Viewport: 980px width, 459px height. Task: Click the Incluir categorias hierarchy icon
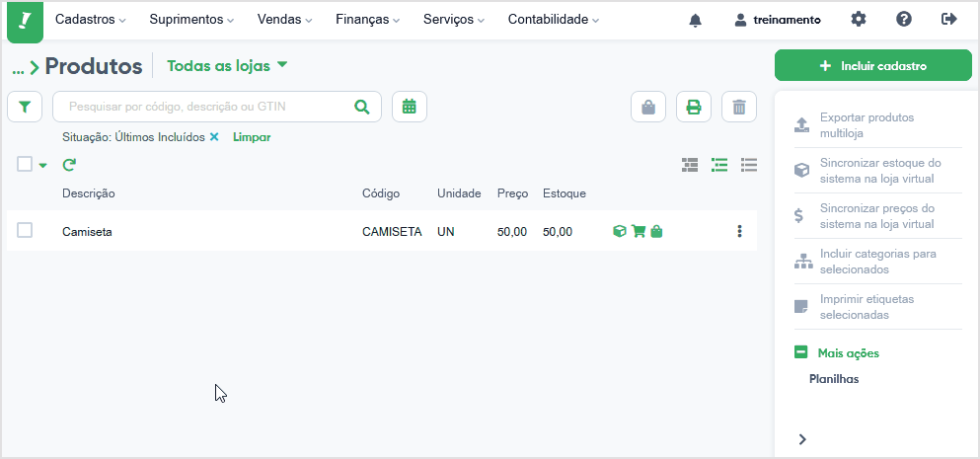point(803,262)
